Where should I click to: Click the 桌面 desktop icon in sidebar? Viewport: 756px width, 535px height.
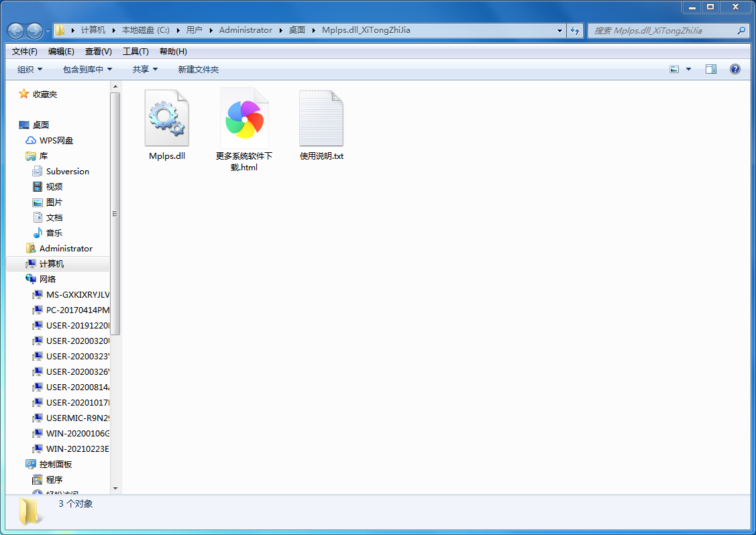click(24, 125)
